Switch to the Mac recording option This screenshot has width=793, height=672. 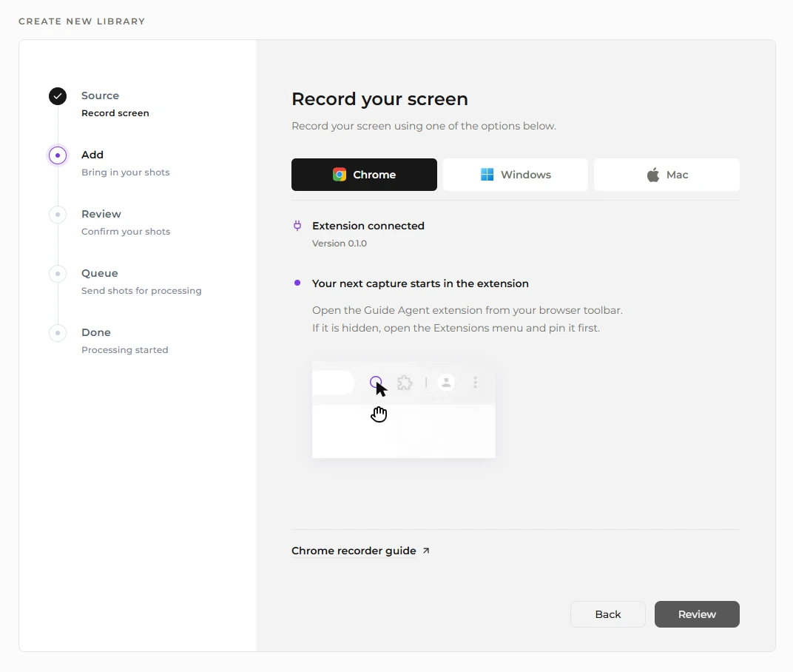[x=667, y=175]
